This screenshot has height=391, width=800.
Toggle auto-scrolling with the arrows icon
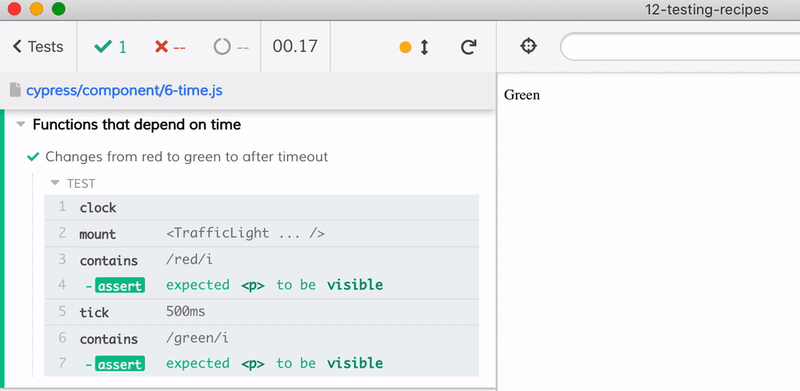click(x=424, y=47)
